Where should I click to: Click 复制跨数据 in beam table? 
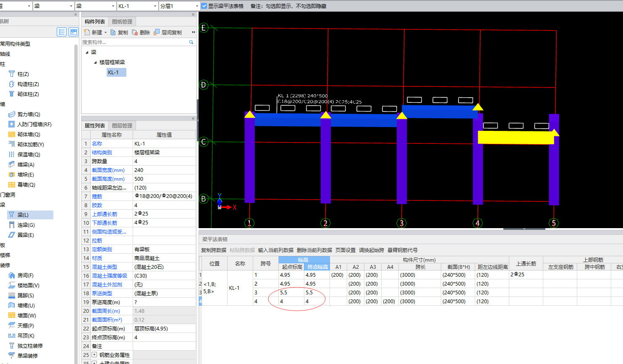[214, 250]
